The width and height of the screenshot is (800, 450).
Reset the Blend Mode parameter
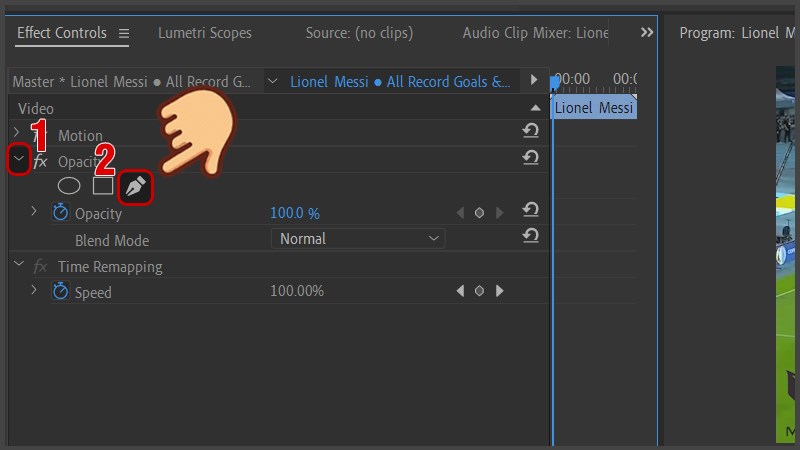coord(531,236)
